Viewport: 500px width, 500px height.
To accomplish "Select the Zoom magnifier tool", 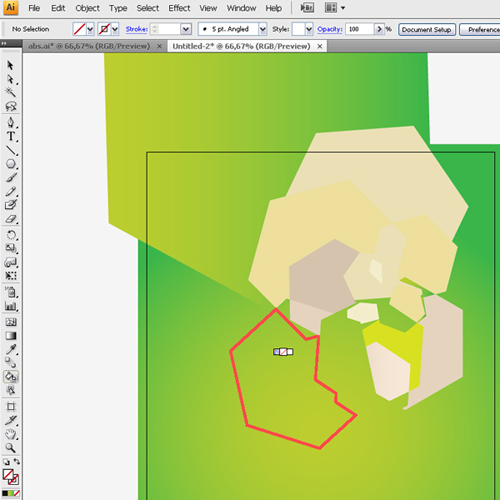I will pyautogui.click(x=11, y=448).
